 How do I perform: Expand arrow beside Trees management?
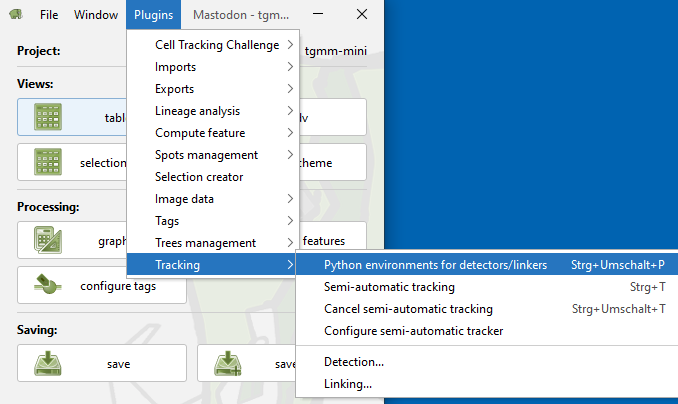[290, 243]
